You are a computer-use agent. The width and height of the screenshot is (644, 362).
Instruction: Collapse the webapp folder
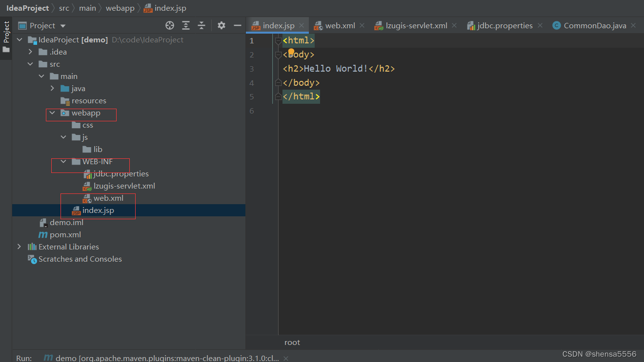52,113
